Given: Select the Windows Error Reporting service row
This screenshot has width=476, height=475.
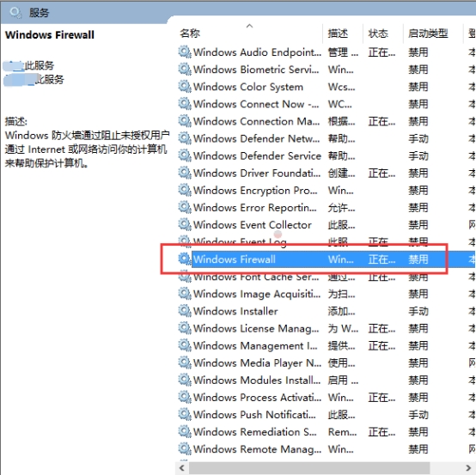Looking at the screenshot, I should pos(326,207).
